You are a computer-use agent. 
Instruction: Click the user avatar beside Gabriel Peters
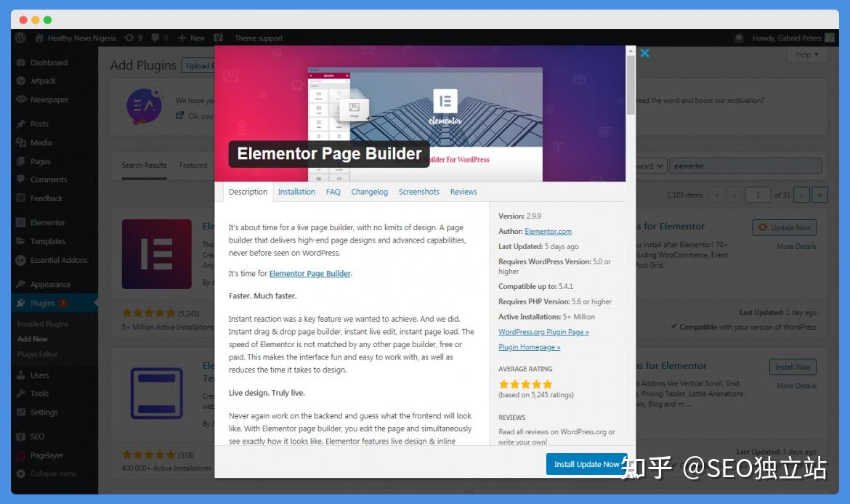click(x=830, y=38)
